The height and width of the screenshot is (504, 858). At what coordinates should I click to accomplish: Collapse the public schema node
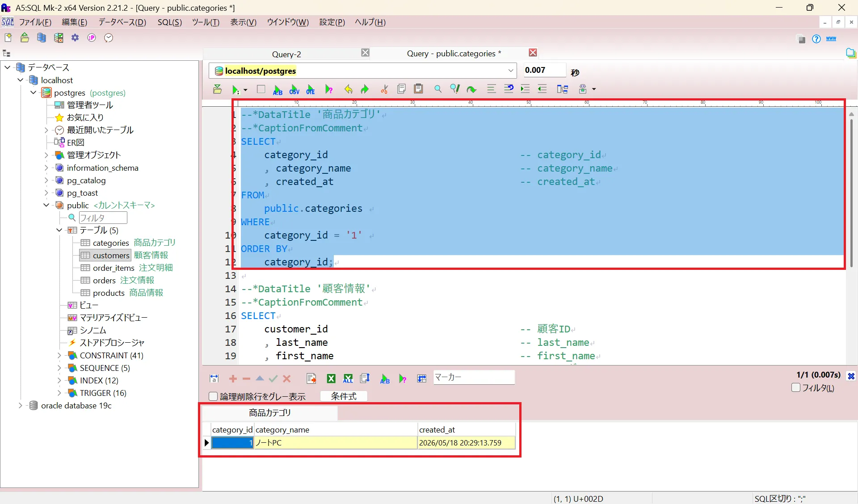click(46, 205)
